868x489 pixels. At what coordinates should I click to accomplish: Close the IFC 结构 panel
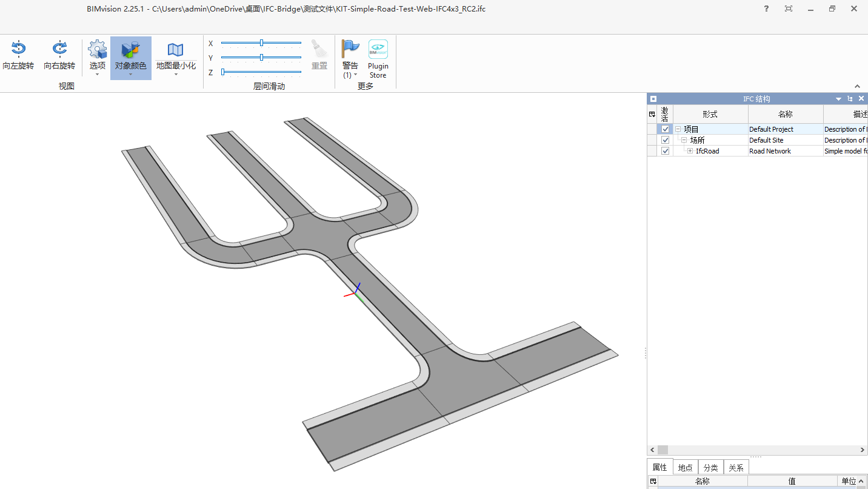pyautogui.click(x=861, y=99)
